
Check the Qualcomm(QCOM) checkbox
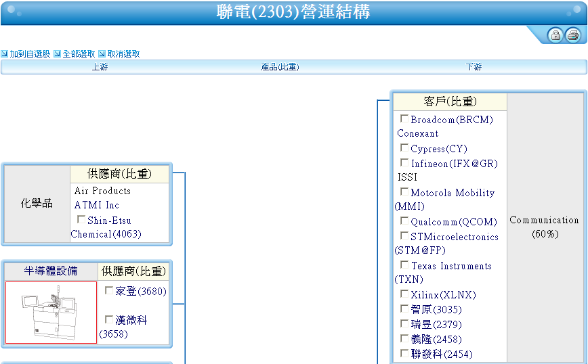404,221
